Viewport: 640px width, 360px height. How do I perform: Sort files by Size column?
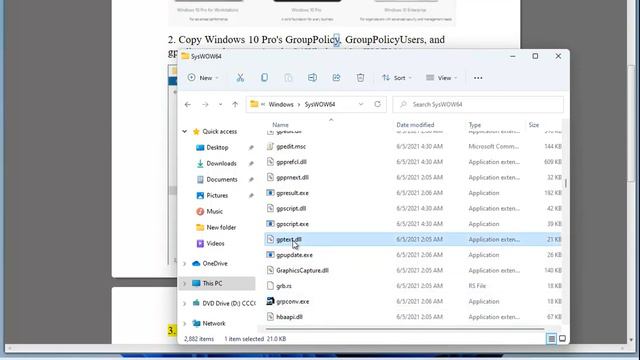[x=534, y=125]
